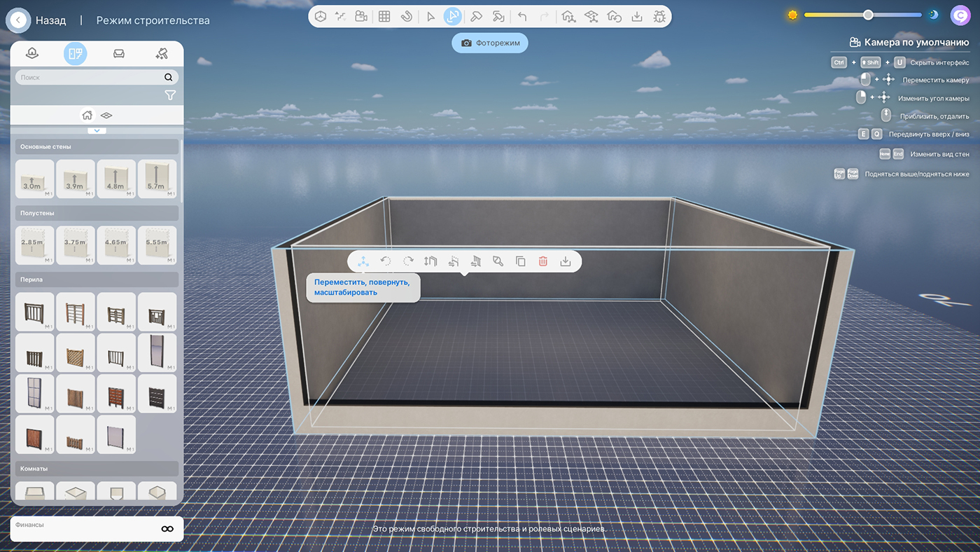Image resolution: width=980 pixels, height=552 pixels.
Task: Select the 4.8m main wall
Action: (x=116, y=179)
